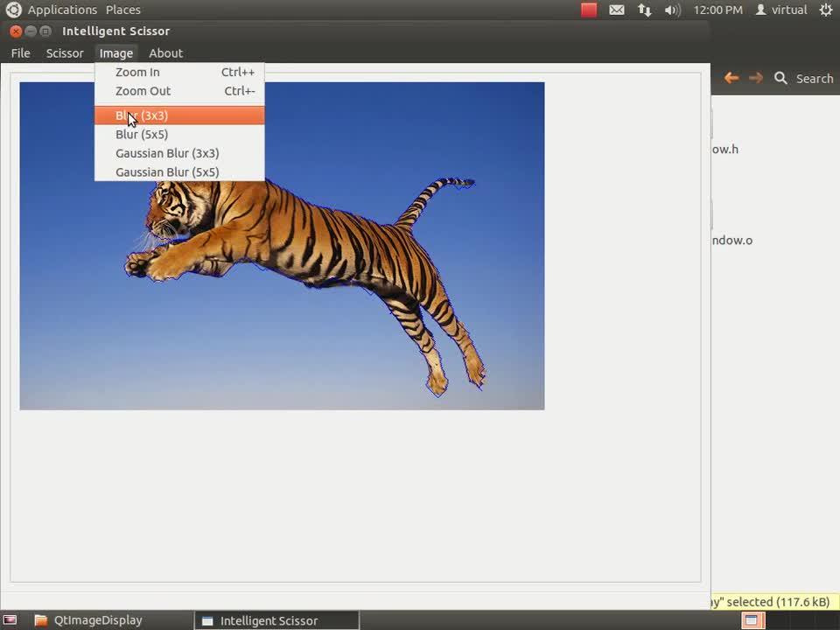The image size is (840, 630).
Task: Switch to QtImageDisplay taskbar window
Action: (x=88, y=620)
